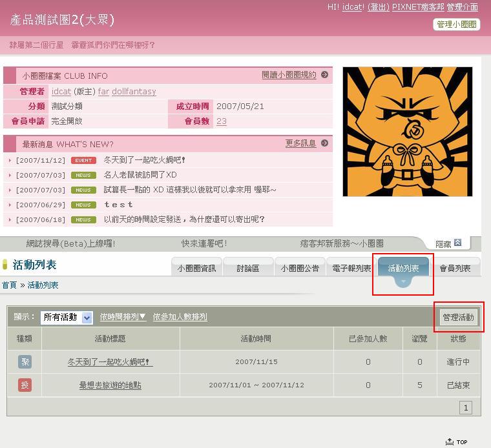Click the 聚 gathering type icon

25,362
